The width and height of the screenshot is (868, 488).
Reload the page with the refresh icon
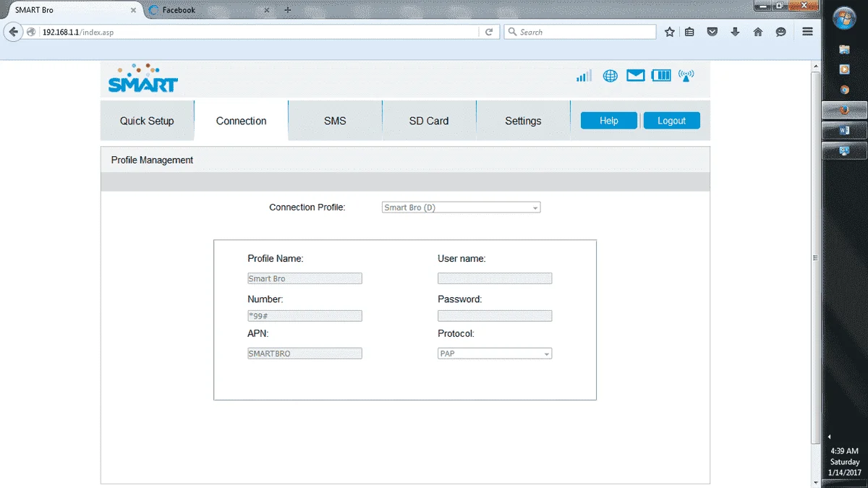489,32
